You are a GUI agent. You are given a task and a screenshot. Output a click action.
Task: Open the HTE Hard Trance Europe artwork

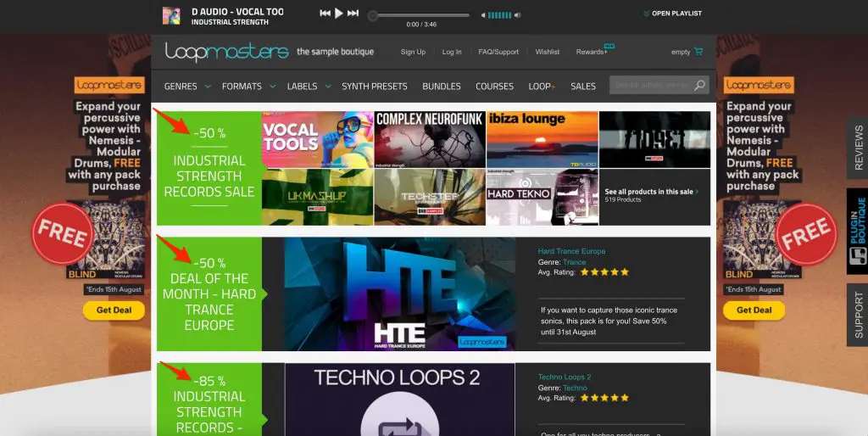click(400, 294)
